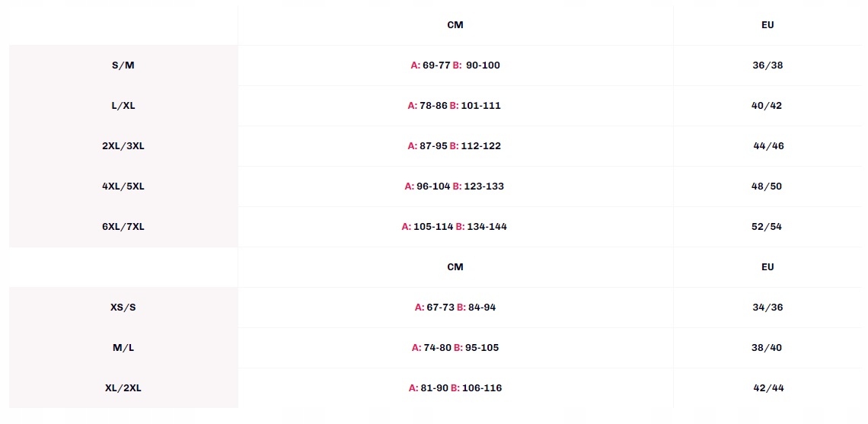Click the S/M size label
Viewport: 868px width, 424px height.
(x=123, y=65)
